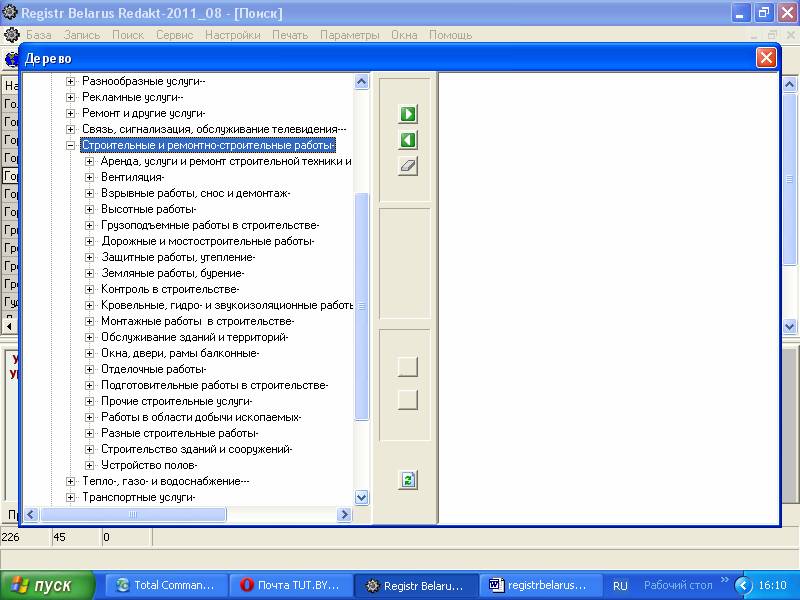Select Устройство полов tree item

pos(149,466)
